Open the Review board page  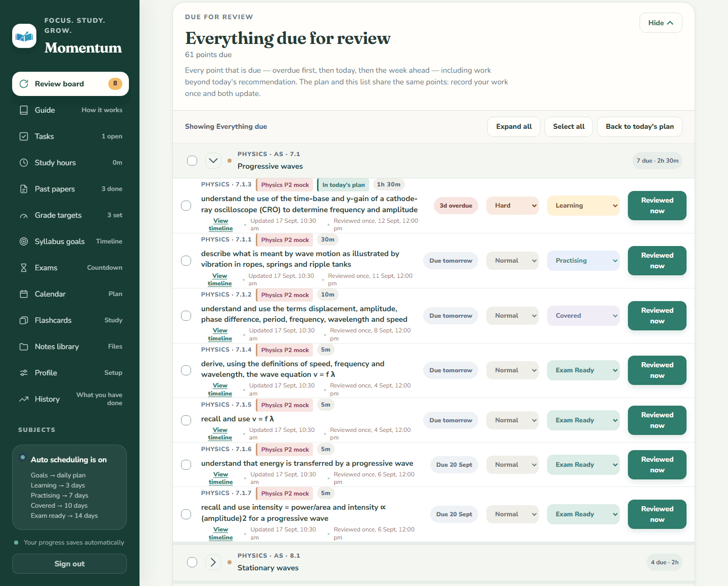[70, 84]
